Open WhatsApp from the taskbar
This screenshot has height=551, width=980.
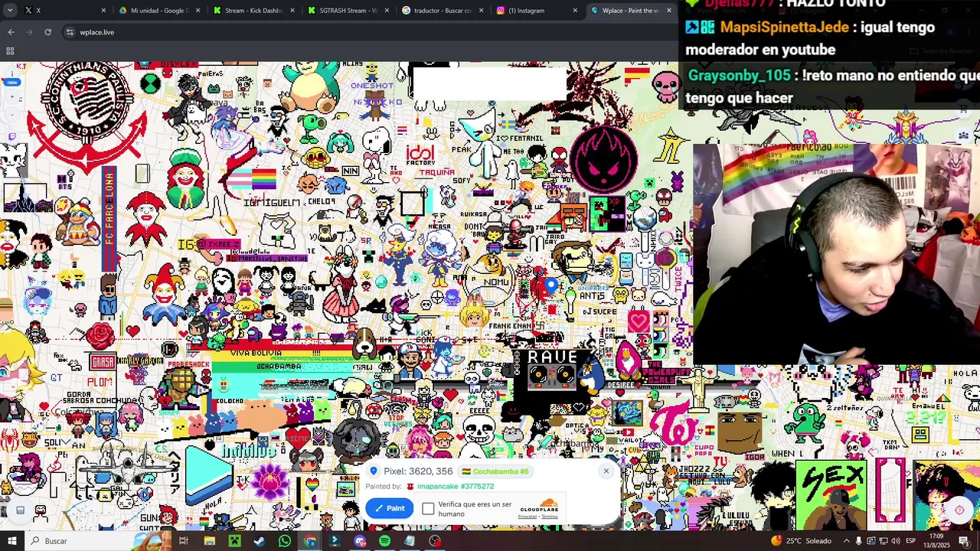[x=284, y=541]
